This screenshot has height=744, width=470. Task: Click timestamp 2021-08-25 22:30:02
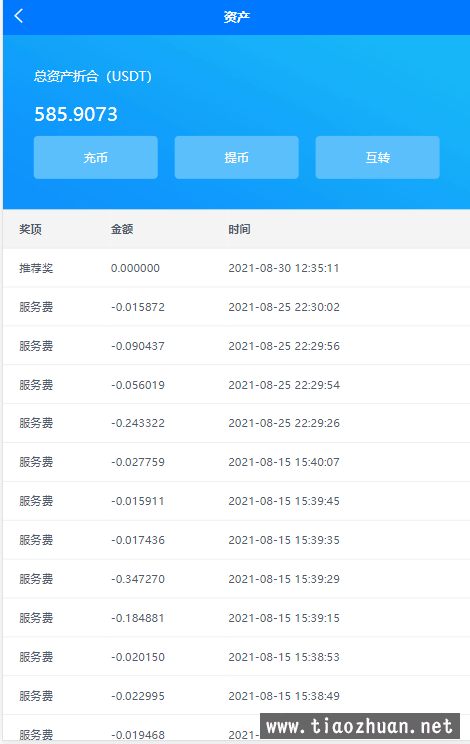pos(284,307)
